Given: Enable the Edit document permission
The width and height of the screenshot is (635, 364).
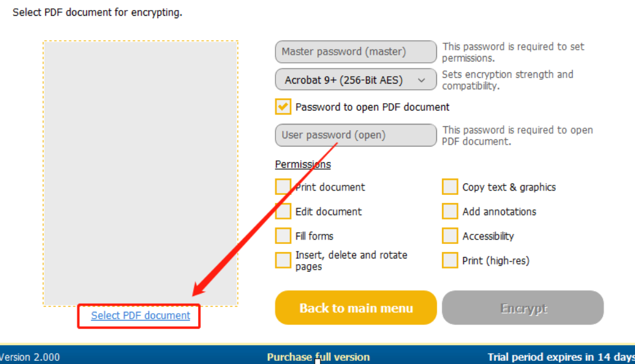Looking at the screenshot, I should [283, 211].
